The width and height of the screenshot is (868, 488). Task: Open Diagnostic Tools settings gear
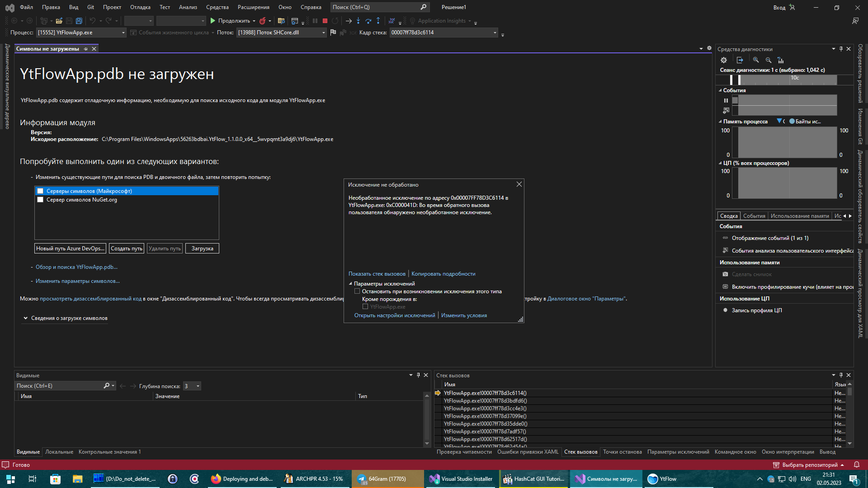(724, 60)
